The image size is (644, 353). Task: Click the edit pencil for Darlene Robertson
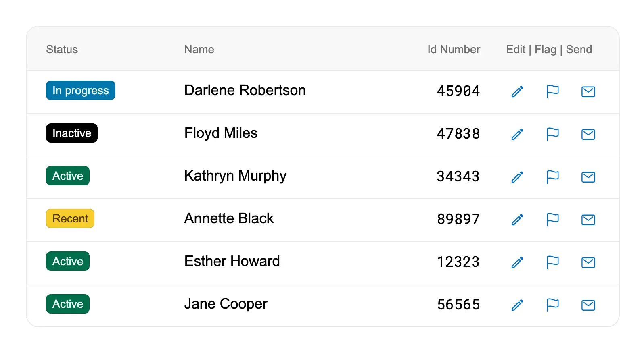[517, 91]
